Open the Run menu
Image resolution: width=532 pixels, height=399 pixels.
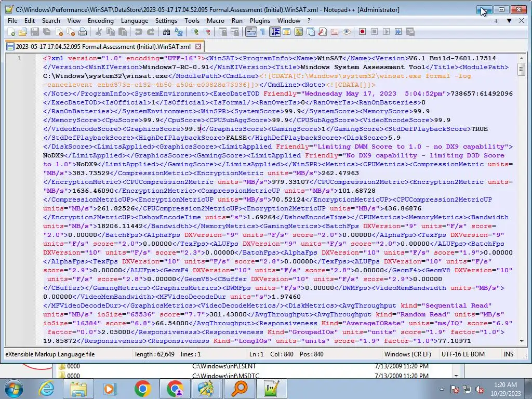pyautogui.click(x=237, y=21)
